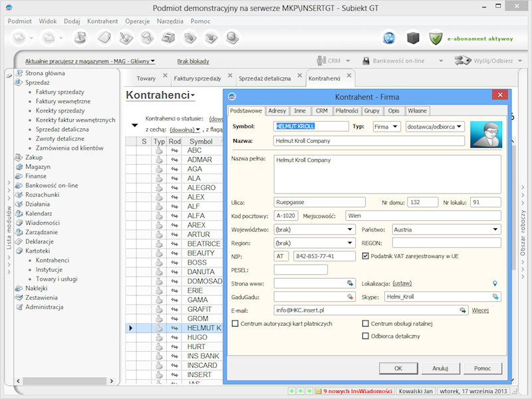Image resolution: width=532 pixels, height=399 pixels.
Task: Click the Wyślij/Odbierz arrows icon
Action: pos(463,61)
